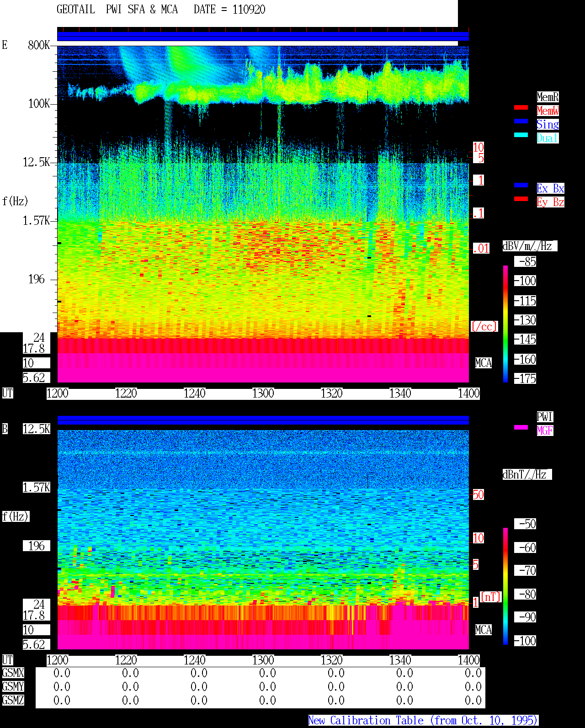This screenshot has width=585, height=728.
Task: Click the blue Ex Bx legend swatch
Action: coord(521,185)
